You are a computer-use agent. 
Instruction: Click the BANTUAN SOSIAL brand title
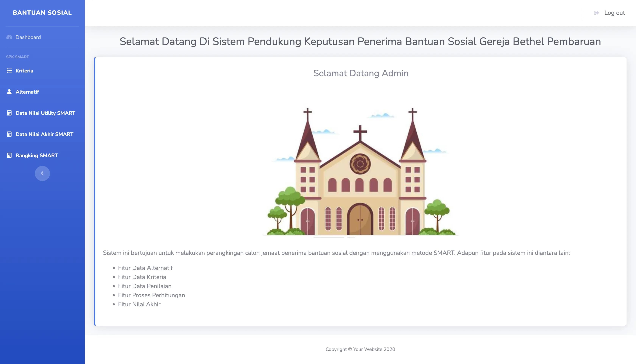coord(42,13)
